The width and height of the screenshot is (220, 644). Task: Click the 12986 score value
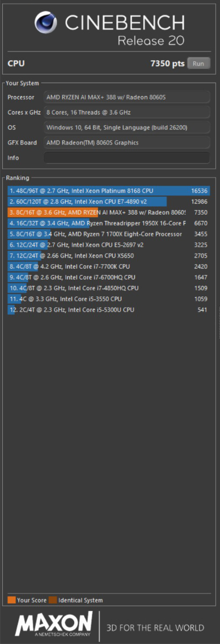click(x=199, y=202)
